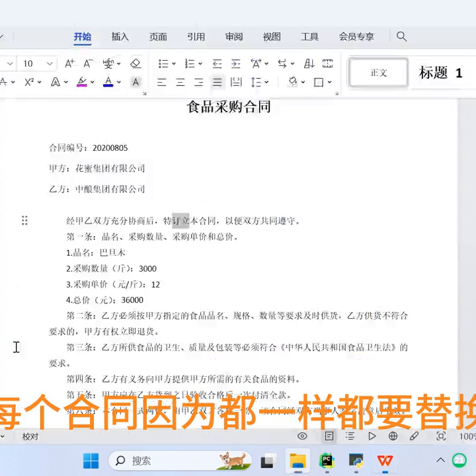The height and width of the screenshot is (476, 476).
Task: Open the font size 10 dropdown
Action: coord(50,63)
